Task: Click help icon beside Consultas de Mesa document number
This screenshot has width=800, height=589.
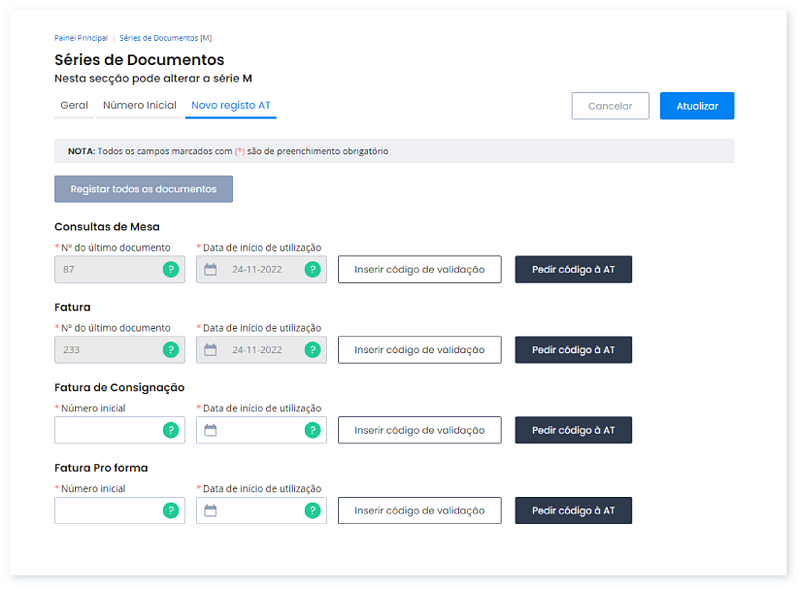Action: click(171, 269)
